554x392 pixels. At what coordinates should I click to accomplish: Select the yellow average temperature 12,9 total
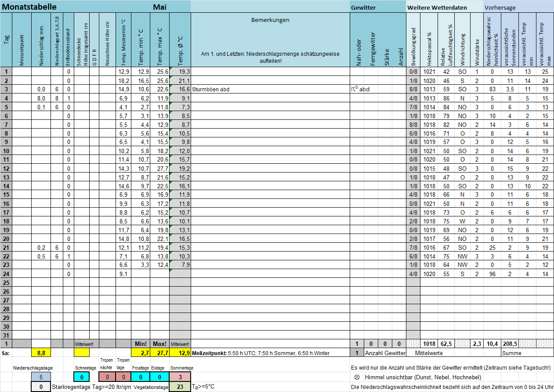tap(180, 352)
